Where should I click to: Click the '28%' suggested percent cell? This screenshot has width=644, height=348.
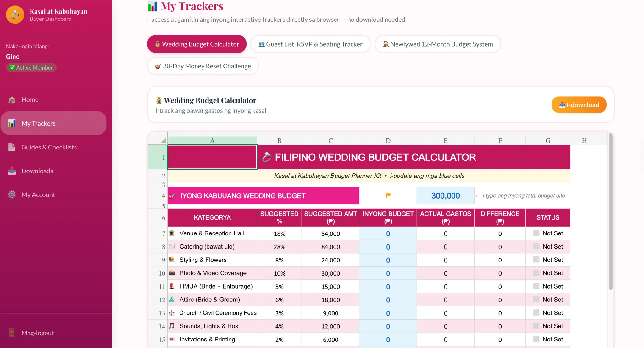coord(279,247)
